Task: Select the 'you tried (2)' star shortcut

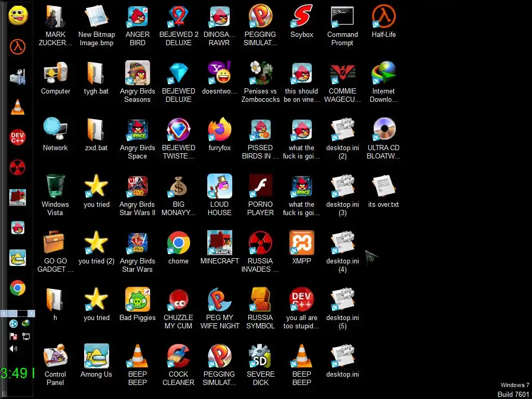Action: 96,248
